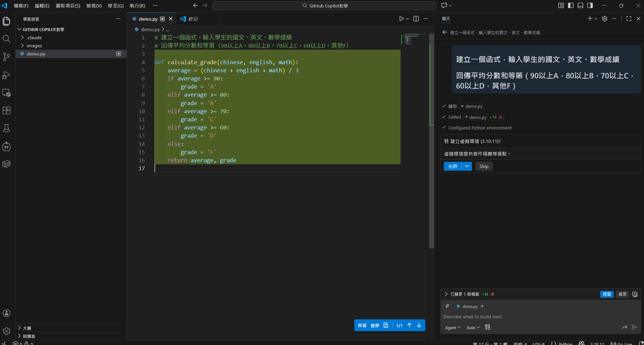The height and width of the screenshot is (345, 644).
Task: Open the 檢視(V) menu
Action: pos(94,6)
